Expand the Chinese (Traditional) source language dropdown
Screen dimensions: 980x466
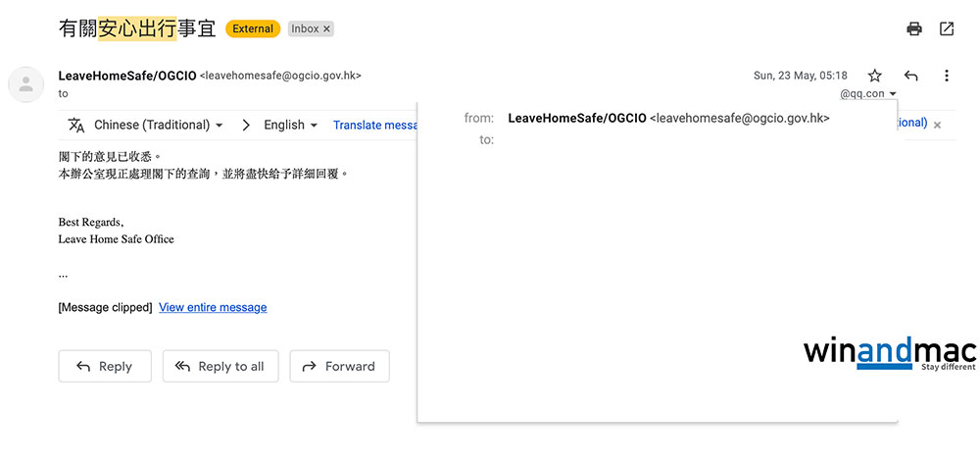[159, 125]
